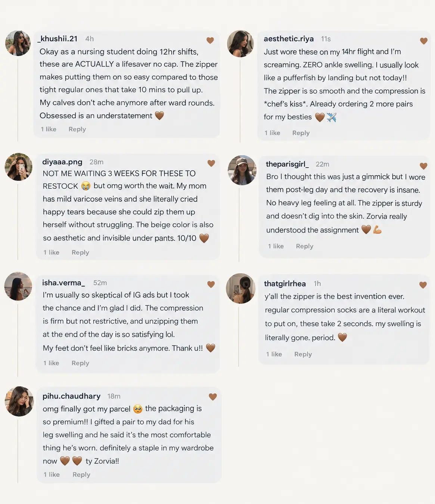Like _khushii.21's comment with the heart icon

210,40
